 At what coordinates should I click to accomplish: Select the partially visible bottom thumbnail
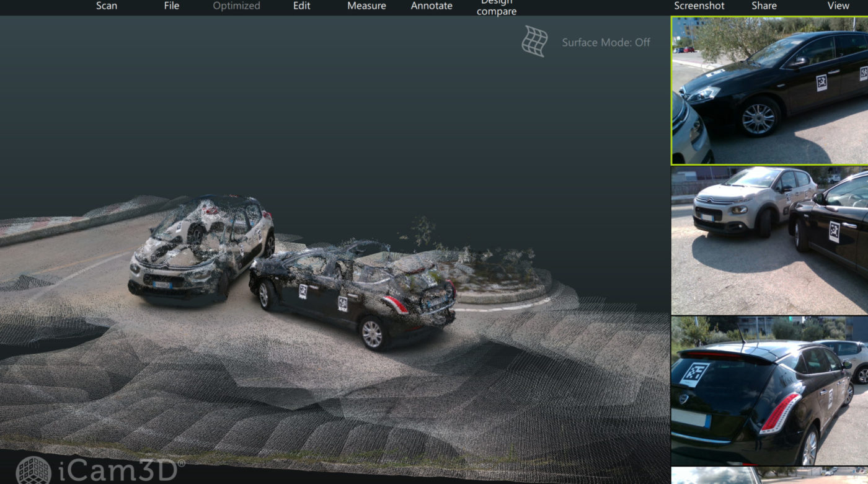(769, 476)
